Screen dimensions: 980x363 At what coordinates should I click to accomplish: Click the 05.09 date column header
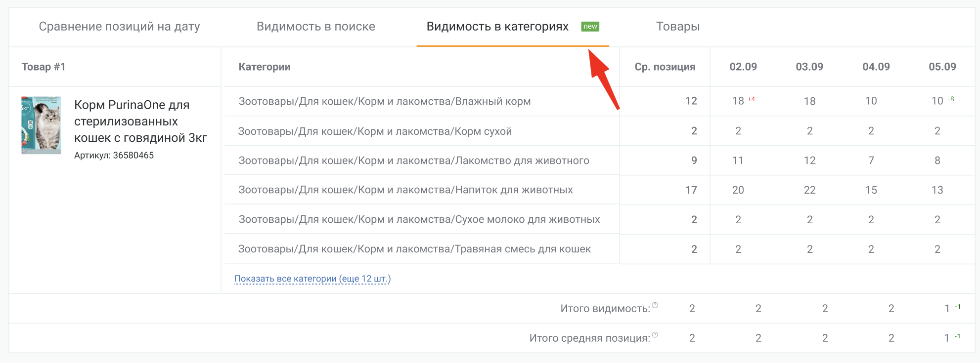[x=942, y=67]
